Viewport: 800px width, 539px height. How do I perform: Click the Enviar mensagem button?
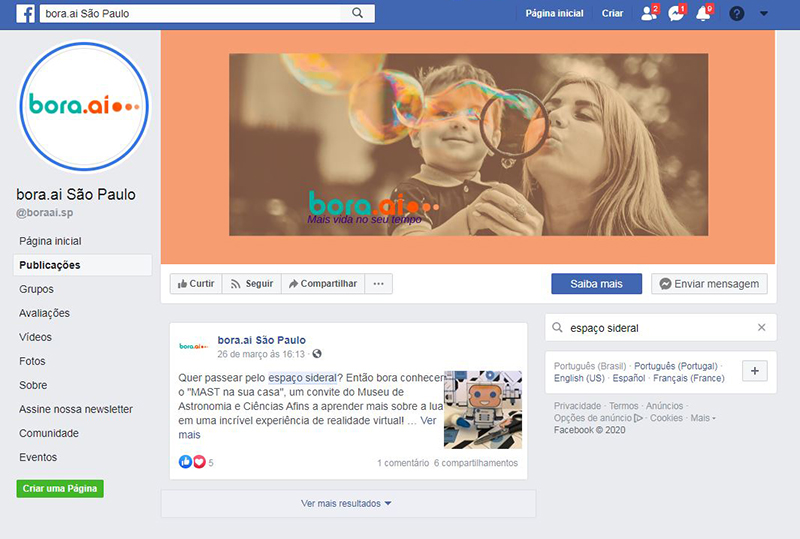pyautogui.click(x=709, y=284)
